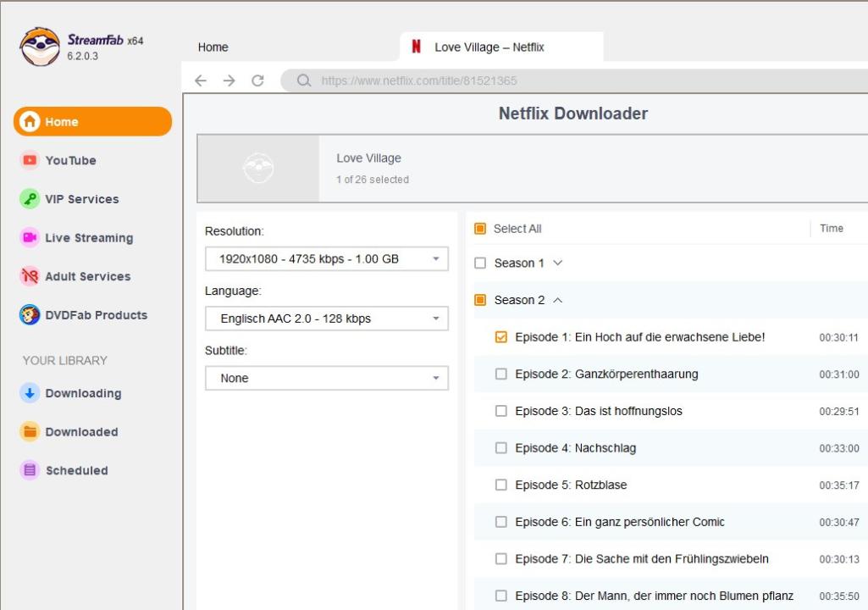Click the StreamFab sloth logo icon
The height and width of the screenshot is (610, 868).
pos(39,47)
